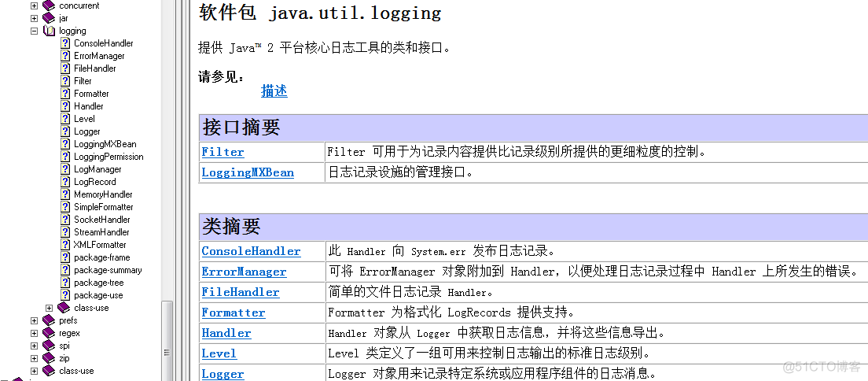The width and height of the screenshot is (868, 381).
Task: Collapse the logging tree node
Action: 35,31
